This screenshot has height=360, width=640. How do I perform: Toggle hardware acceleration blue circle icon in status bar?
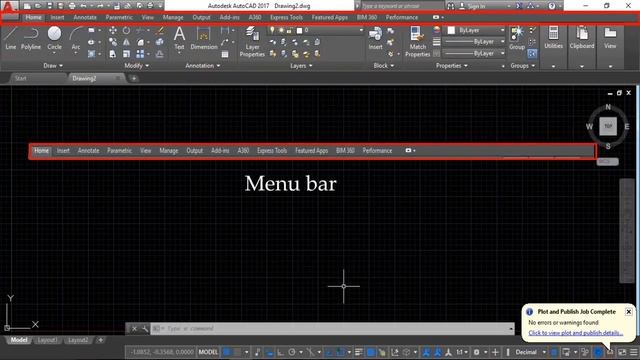(598, 352)
